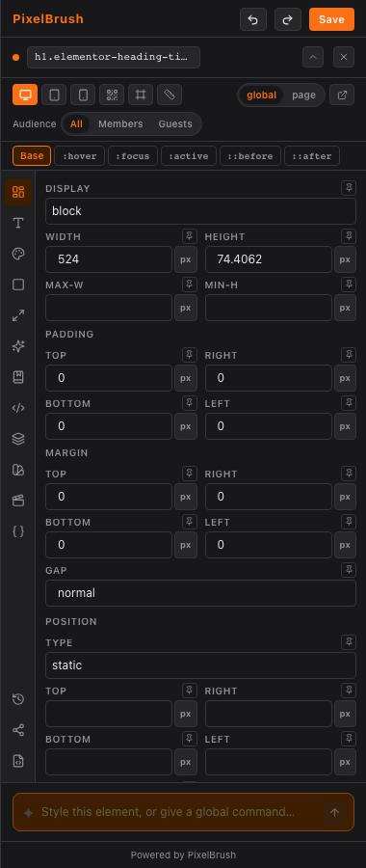Pin the Display property
Screen dimensions: 366x868
coord(349,188)
